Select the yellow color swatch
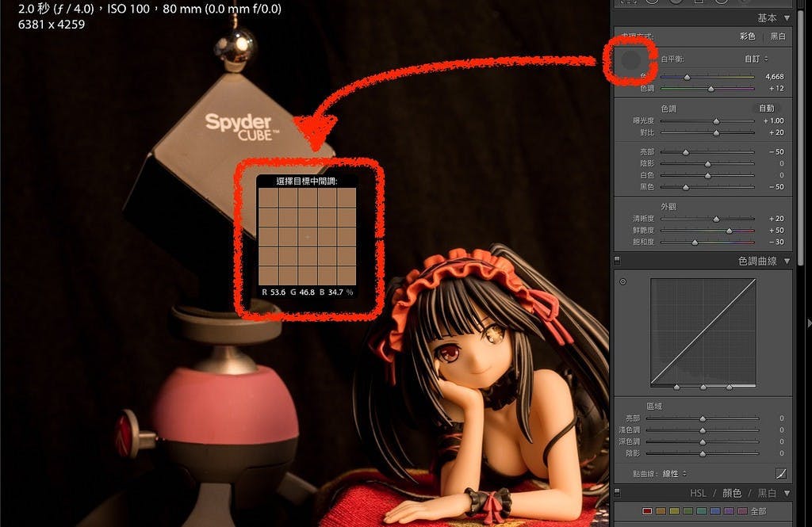 [674, 511]
